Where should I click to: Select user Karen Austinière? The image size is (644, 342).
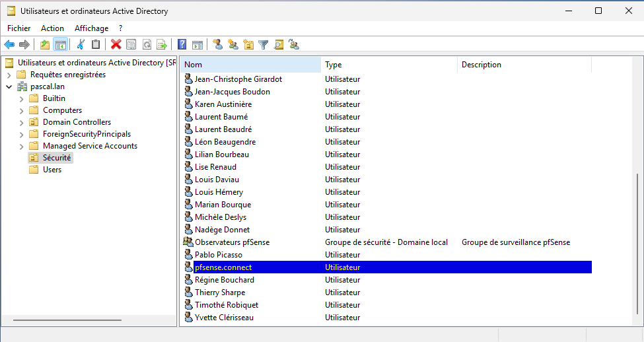click(223, 104)
